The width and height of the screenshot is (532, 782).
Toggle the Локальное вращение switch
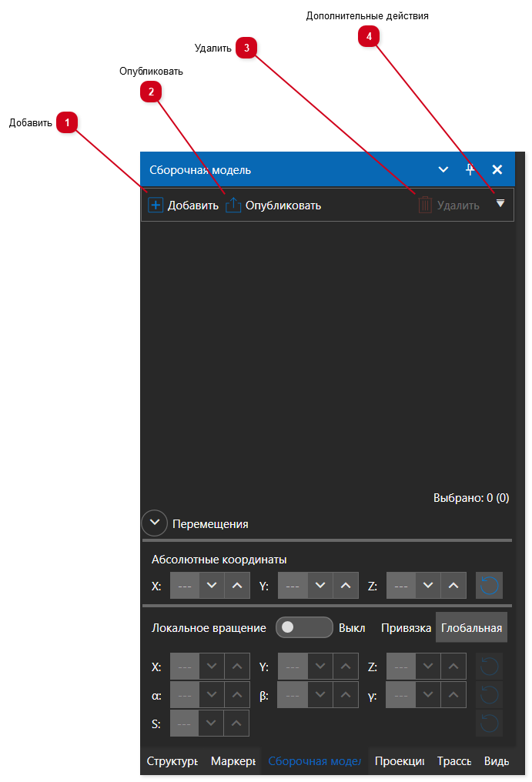[303, 627]
